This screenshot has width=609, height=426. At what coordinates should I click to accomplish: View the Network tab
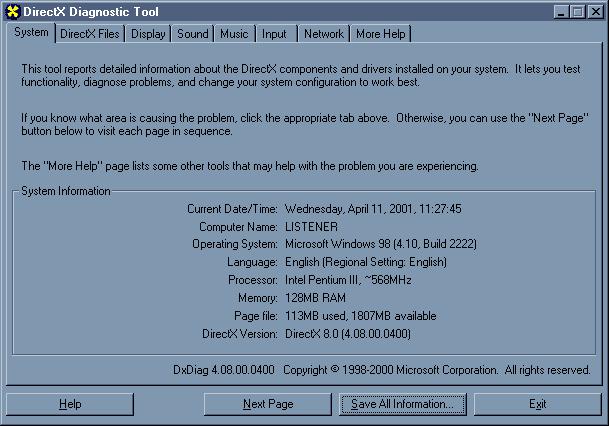point(323,34)
